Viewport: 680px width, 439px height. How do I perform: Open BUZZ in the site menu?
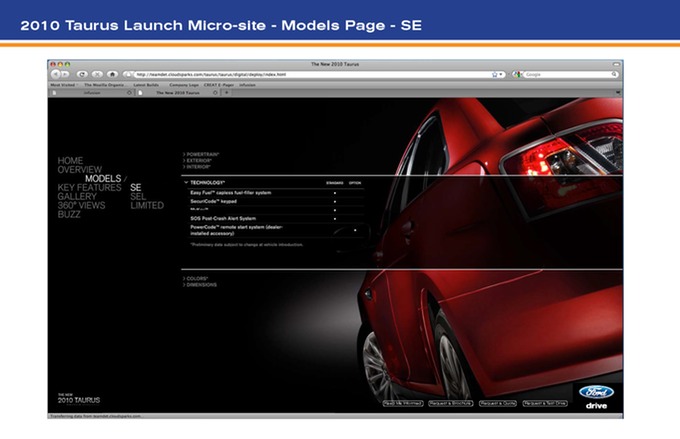pyautogui.click(x=69, y=214)
